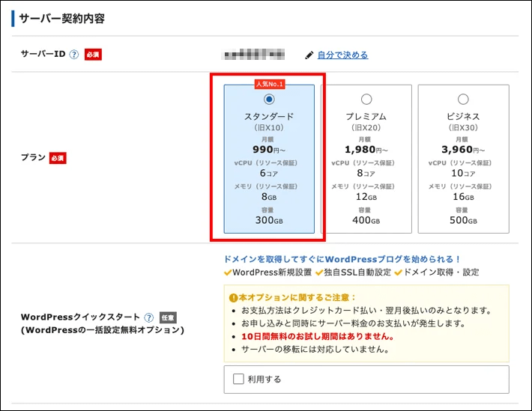Click the gray 任意 badge for WordPress option
The width and height of the screenshot is (532, 411).
point(168,317)
